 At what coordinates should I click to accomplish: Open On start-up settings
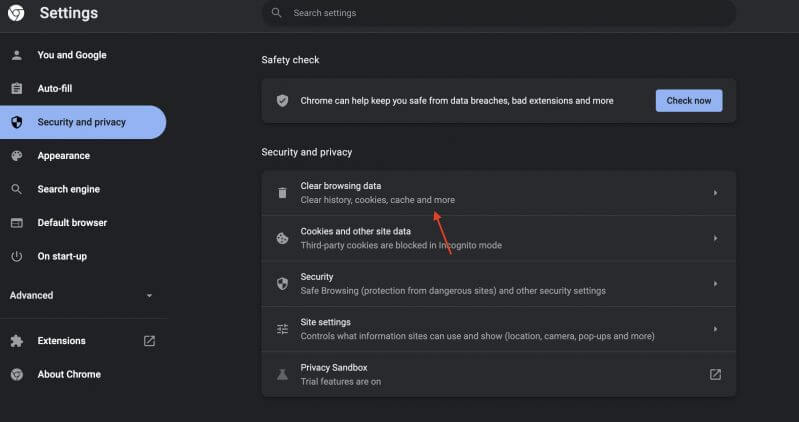tap(62, 256)
